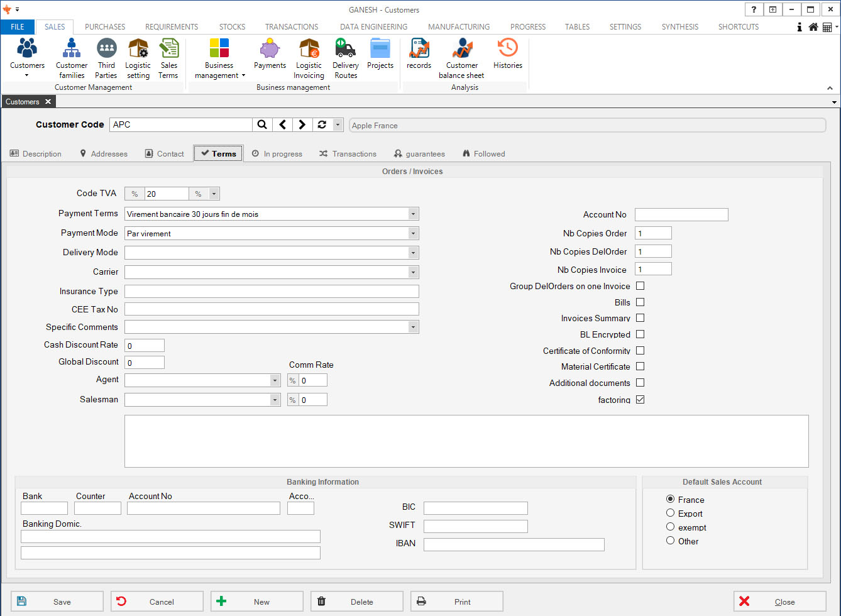Expand the Payment Terms dropdown
841x616 pixels.
pyautogui.click(x=413, y=214)
